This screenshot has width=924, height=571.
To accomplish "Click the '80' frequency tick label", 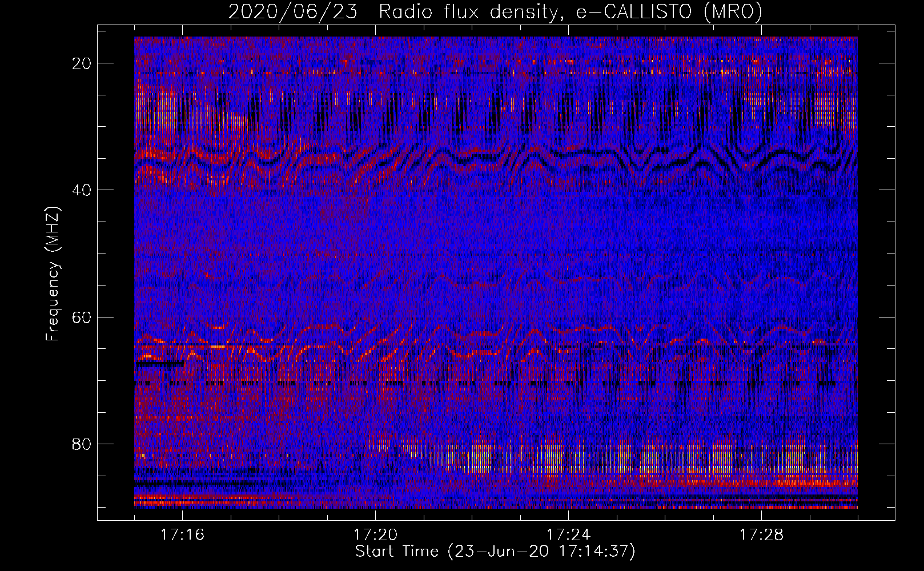I will [x=82, y=444].
